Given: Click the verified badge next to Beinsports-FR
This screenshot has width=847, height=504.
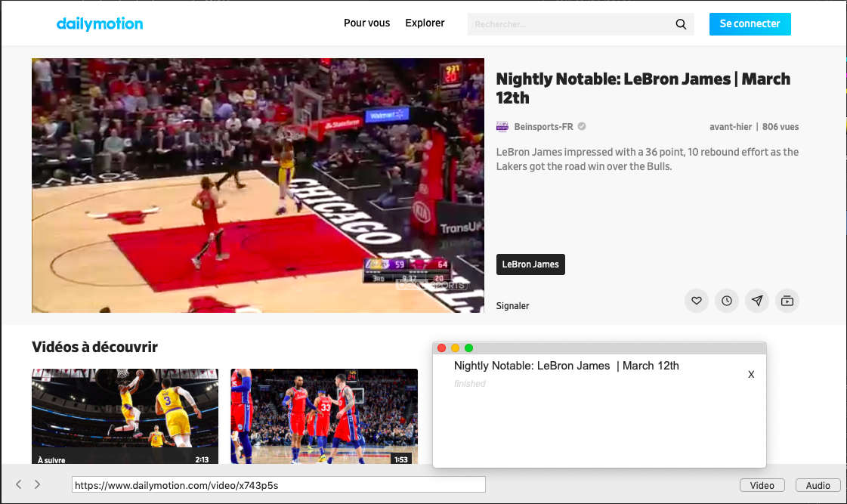Looking at the screenshot, I should click(582, 126).
